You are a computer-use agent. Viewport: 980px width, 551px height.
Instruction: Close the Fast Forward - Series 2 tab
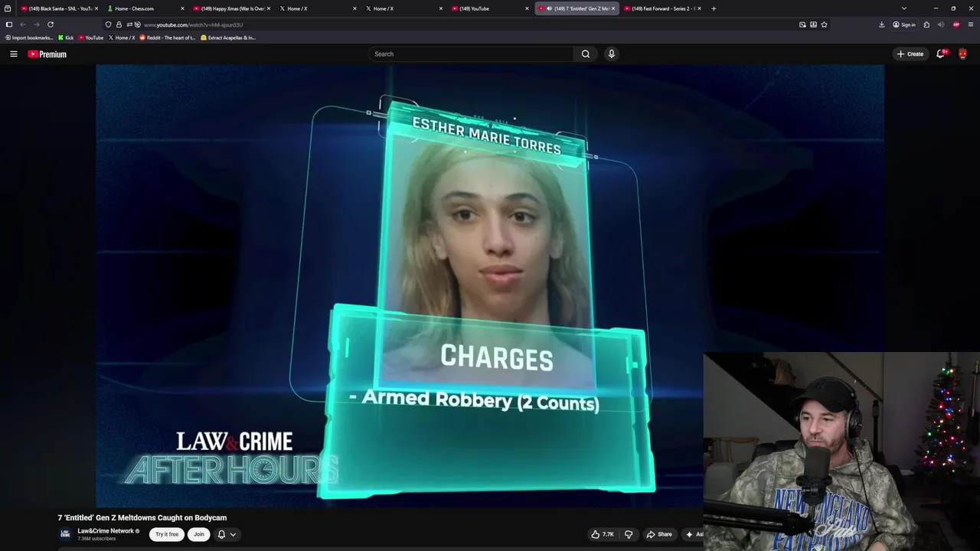(699, 8)
